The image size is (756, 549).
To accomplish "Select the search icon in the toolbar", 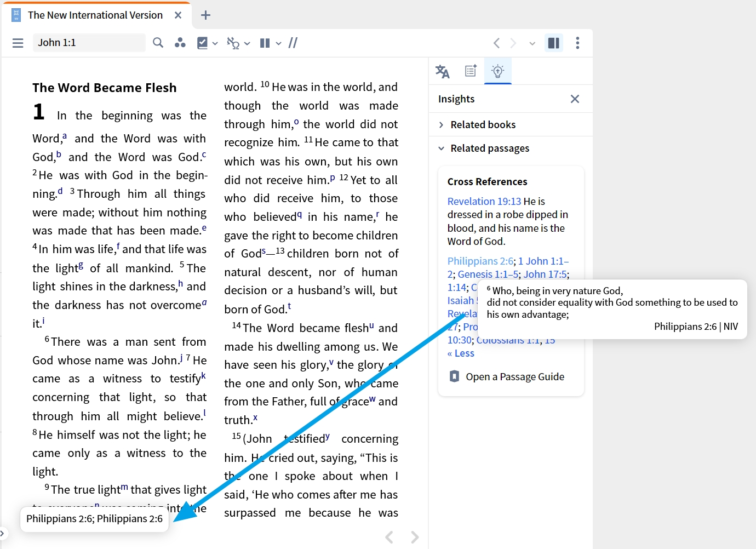I will 158,42.
